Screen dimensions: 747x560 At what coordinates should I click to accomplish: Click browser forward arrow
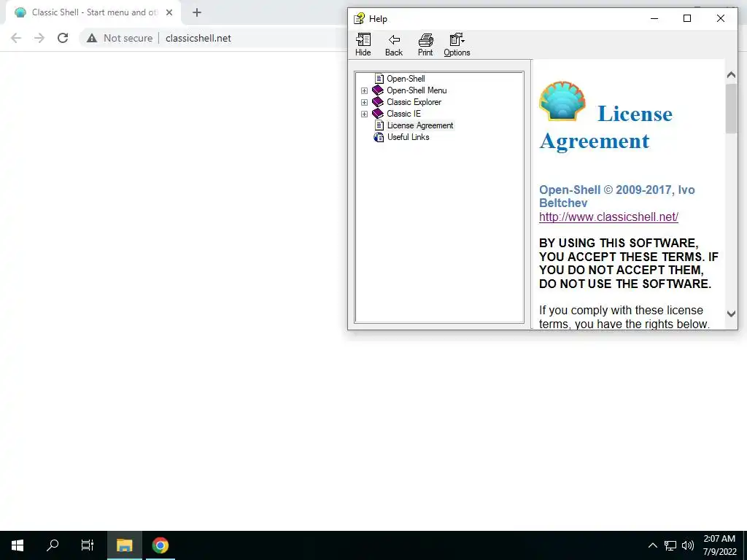point(39,38)
